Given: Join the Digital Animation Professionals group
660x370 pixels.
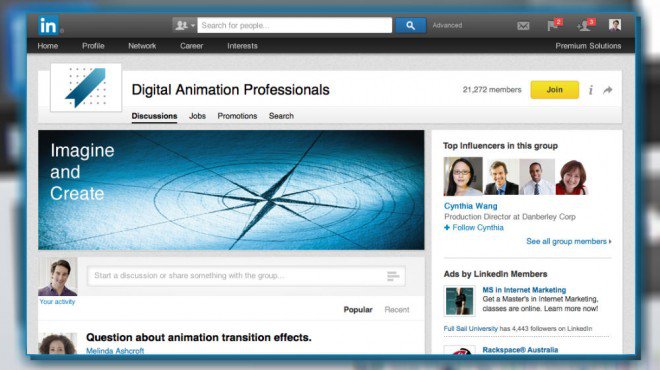Looking at the screenshot, I should point(554,90).
